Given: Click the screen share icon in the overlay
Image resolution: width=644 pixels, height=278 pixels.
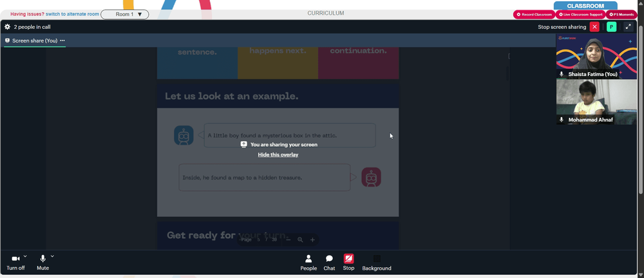Looking at the screenshot, I should (x=243, y=145).
